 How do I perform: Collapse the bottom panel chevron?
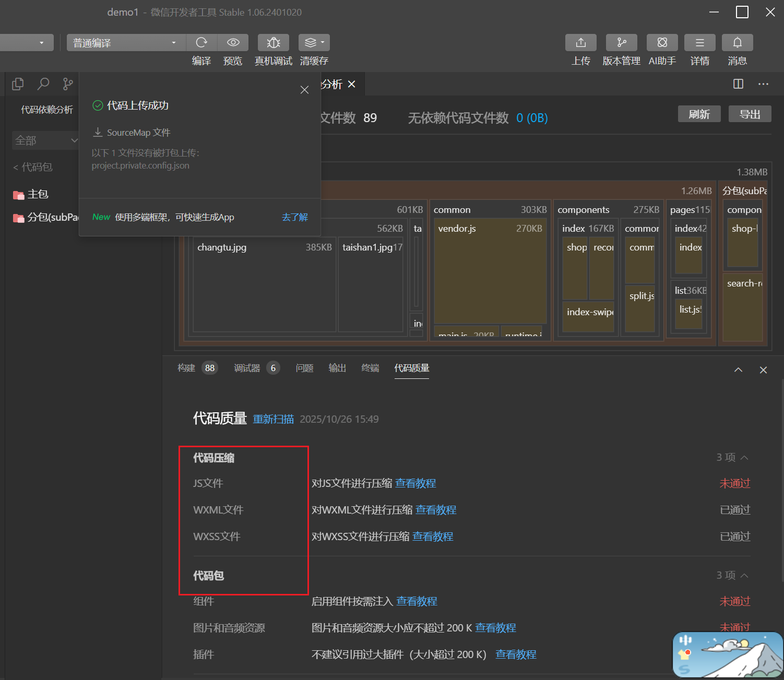(738, 369)
